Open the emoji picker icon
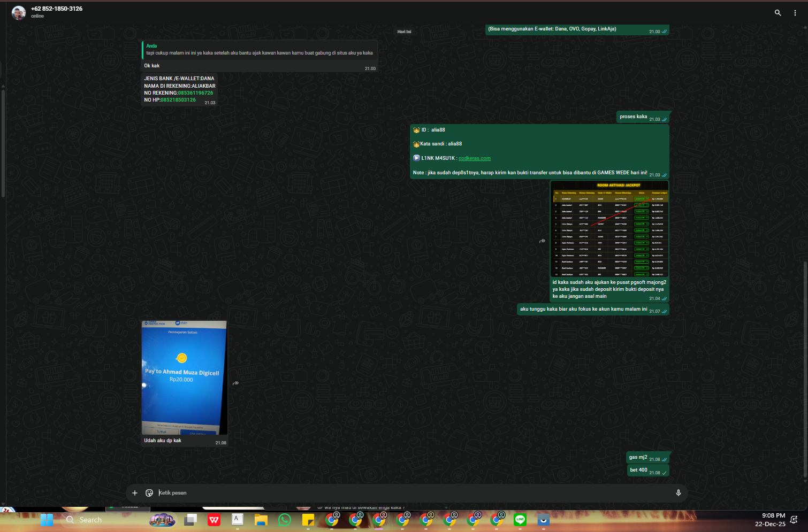 149,493
